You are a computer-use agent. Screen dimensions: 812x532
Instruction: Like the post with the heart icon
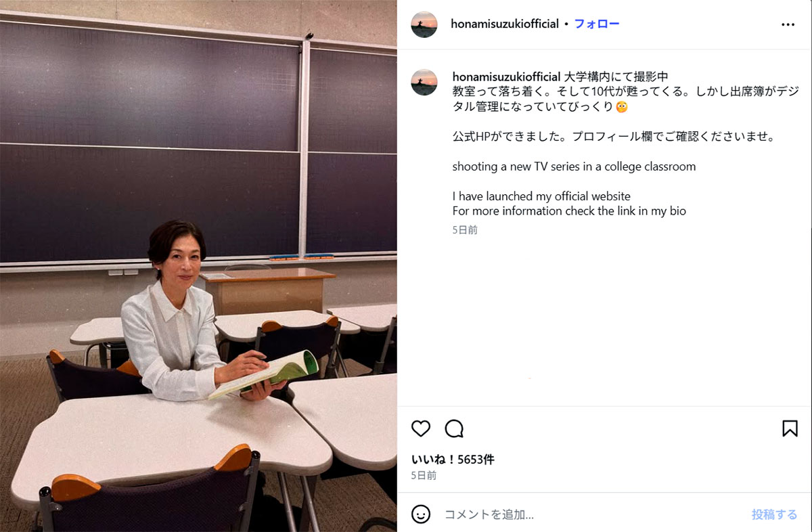(x=421, y=428)
